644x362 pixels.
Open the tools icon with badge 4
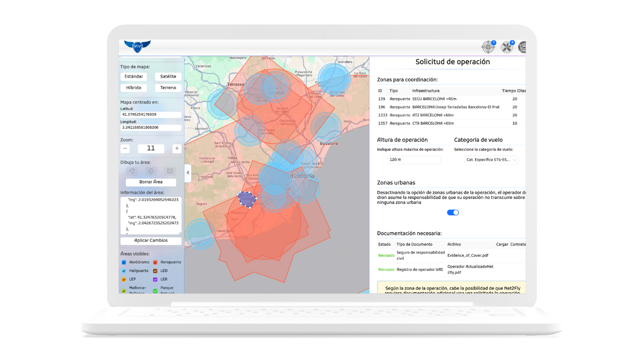click(x=507, y=47)
